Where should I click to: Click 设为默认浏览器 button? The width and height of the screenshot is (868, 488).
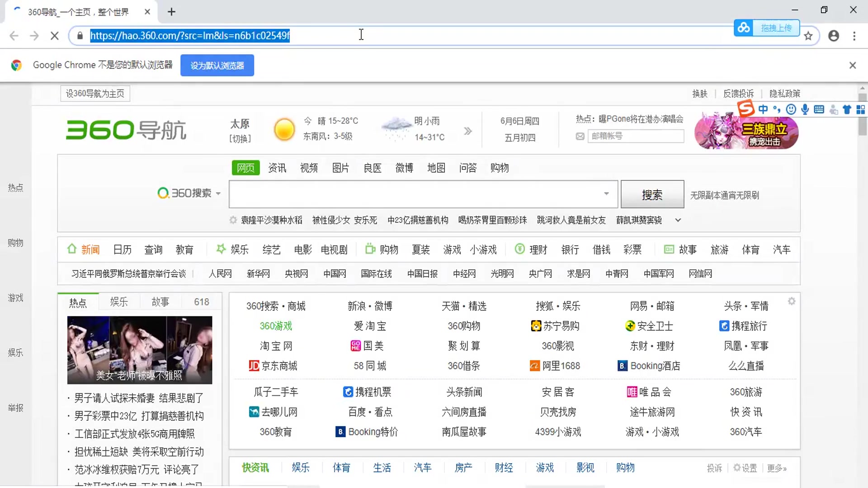pyautogui.click(x=217, y=66)
